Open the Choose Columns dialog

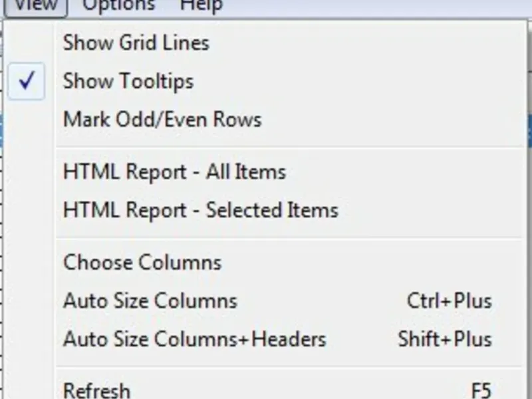point(142,263)
